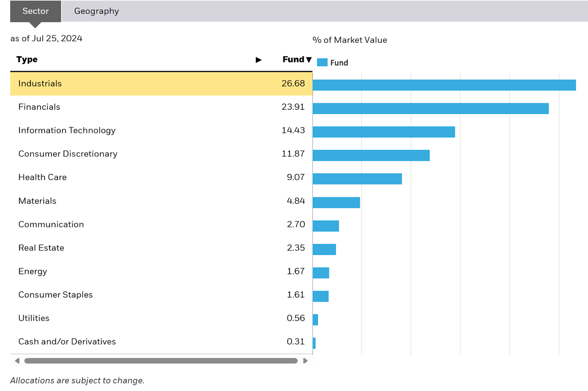Image resolution: width=588 pixels, height=391 pixels.
Task: Select the Financials row label
Action: pos(39,107)
